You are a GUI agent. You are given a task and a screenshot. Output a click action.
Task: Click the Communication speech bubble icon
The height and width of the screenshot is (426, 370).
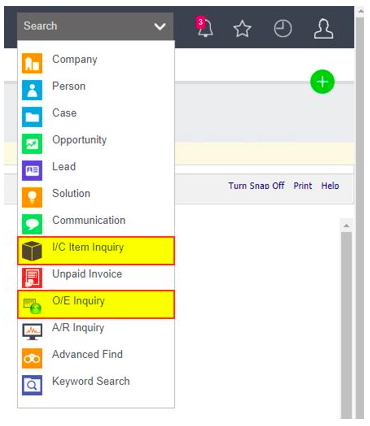click(x=32, y=224)
